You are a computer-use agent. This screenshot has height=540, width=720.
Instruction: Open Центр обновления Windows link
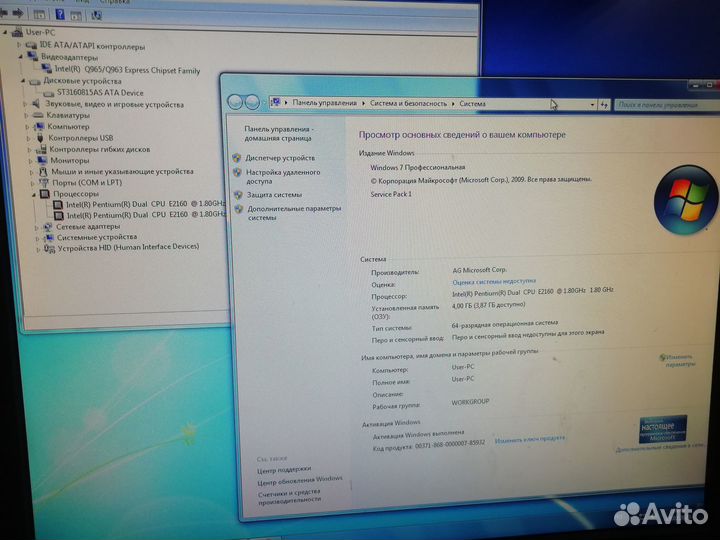tap(300, 481)
